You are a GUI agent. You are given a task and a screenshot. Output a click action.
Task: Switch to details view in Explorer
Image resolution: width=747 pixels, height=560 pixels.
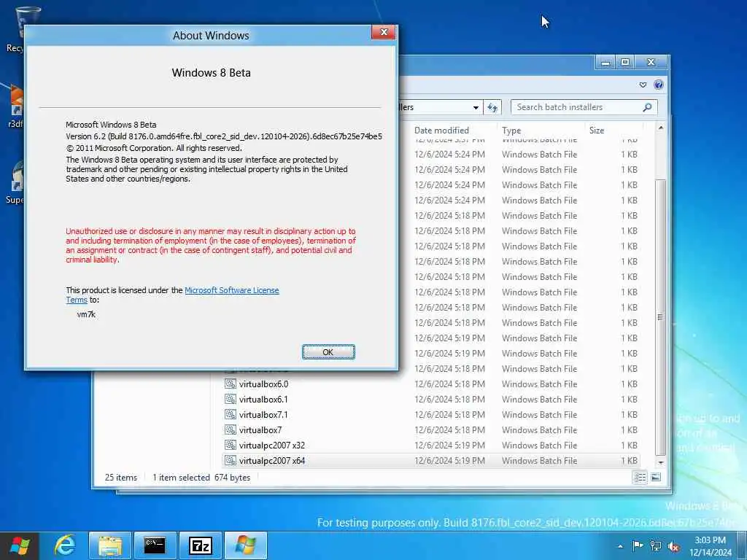pos(640,477)
